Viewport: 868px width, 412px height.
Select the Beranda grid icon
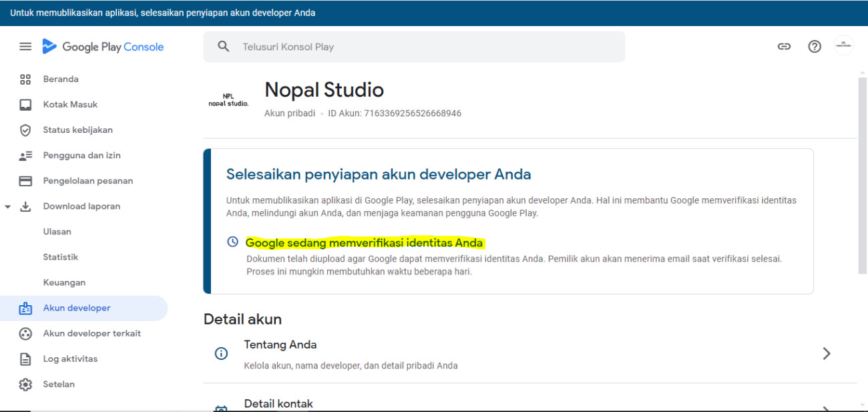click(x=25, y=79)
